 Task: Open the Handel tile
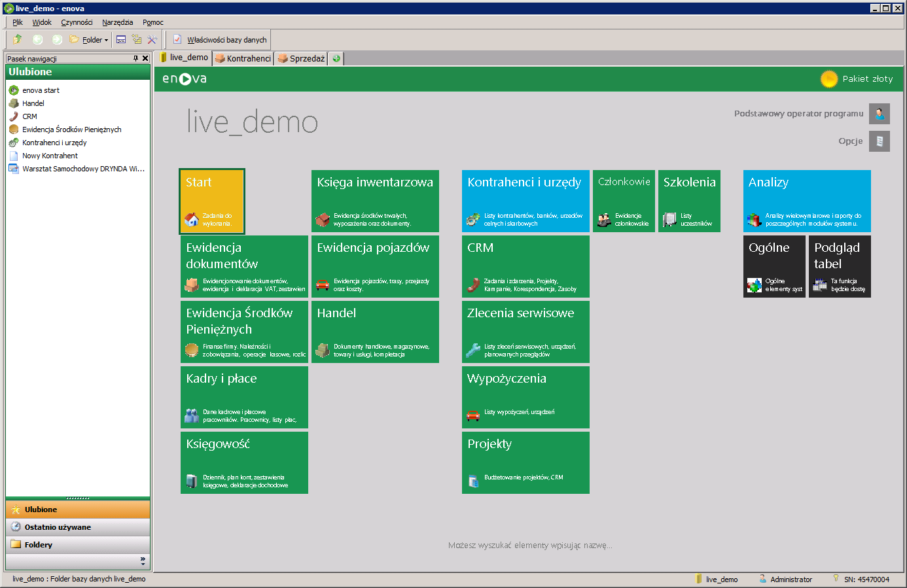pos(375,332)
